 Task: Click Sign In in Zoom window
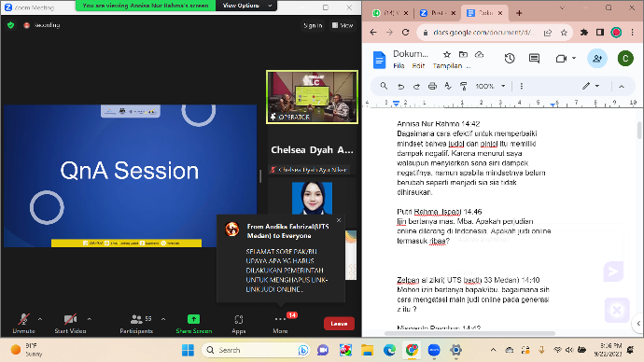point(313,25)
